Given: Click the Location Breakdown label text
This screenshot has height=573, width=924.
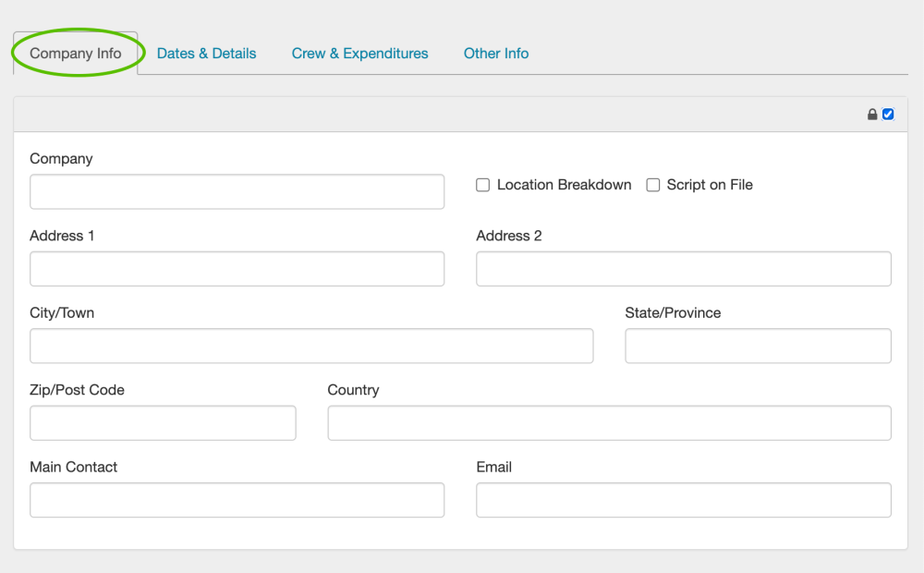Looking at the screenshot, I should pos(564,185).
